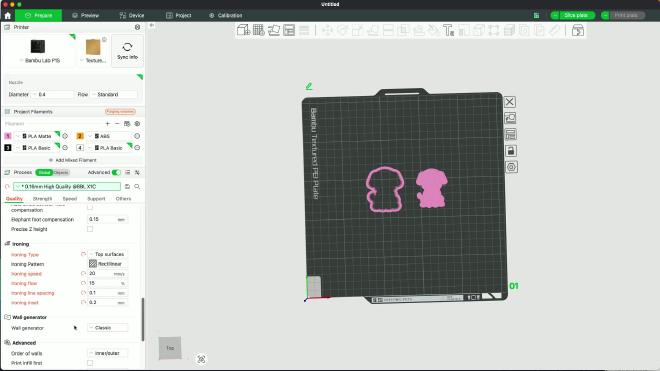Auto-orient objects on this plate
Image resolution: width=660 pixels, height=371 pixels.
coord(510,118)
